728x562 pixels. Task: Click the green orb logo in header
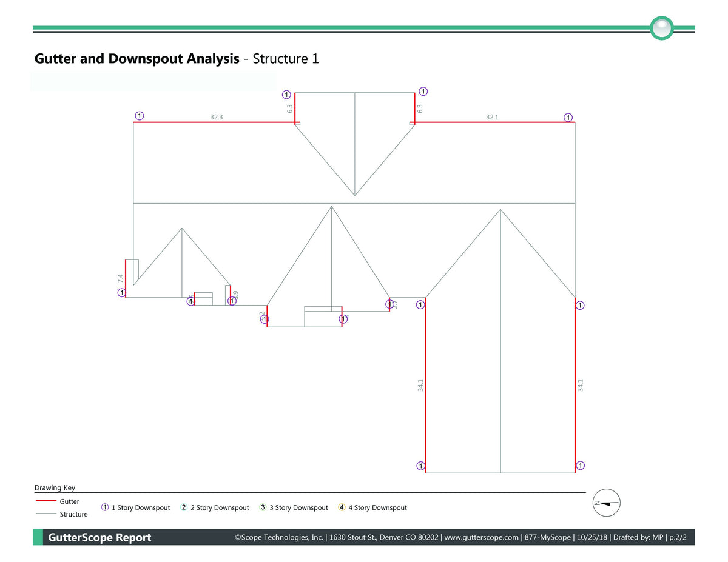[x=662, y=28]
